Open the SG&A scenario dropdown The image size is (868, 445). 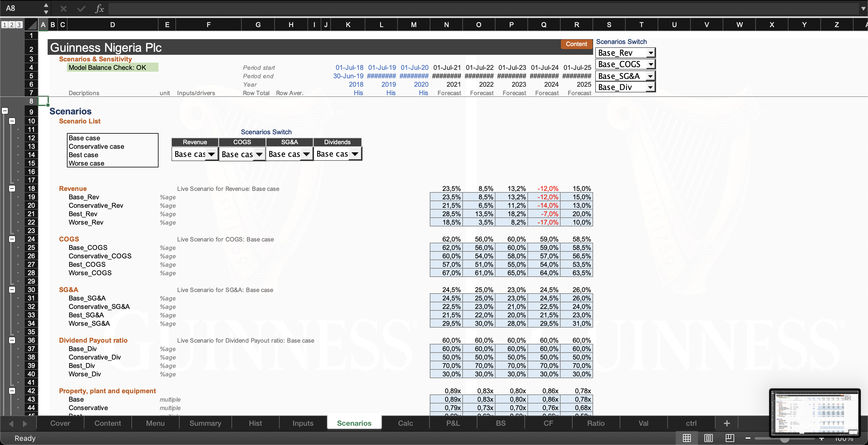coord(306,154)
